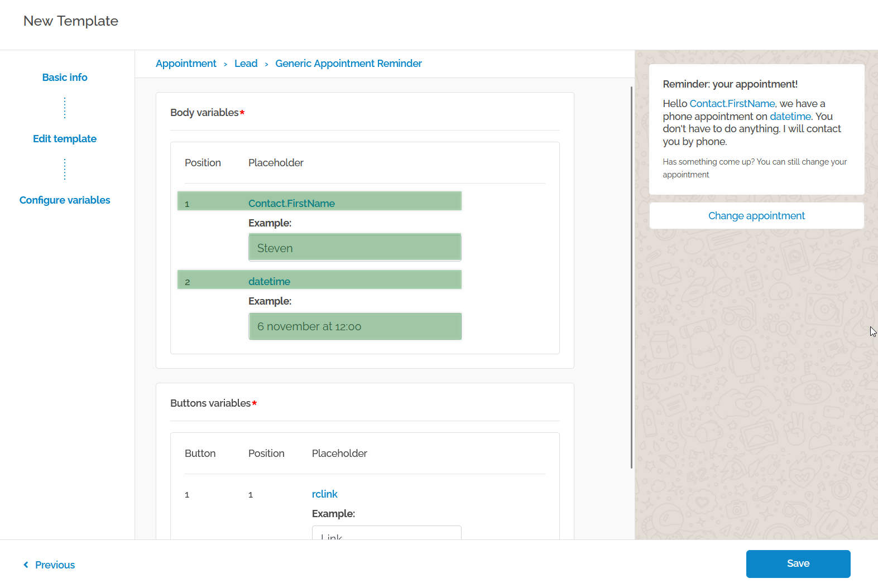Focus the Link example input field
878x588 pixels.
click(387, 533)
